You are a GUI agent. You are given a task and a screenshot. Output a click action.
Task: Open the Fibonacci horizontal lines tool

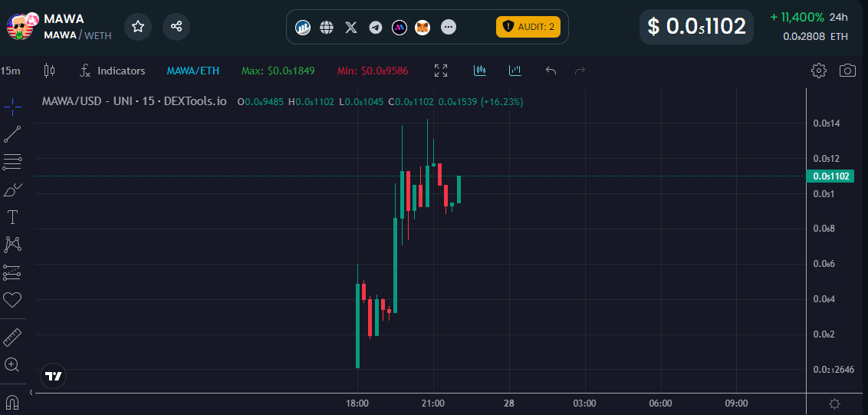(x=12, y=162)
